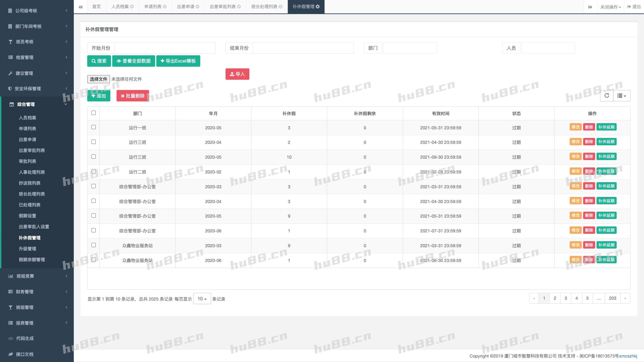This screenshot has height=362, width=644.
Task: Open the 班组竞赛 chart icon menu
Action: [11, 276]
